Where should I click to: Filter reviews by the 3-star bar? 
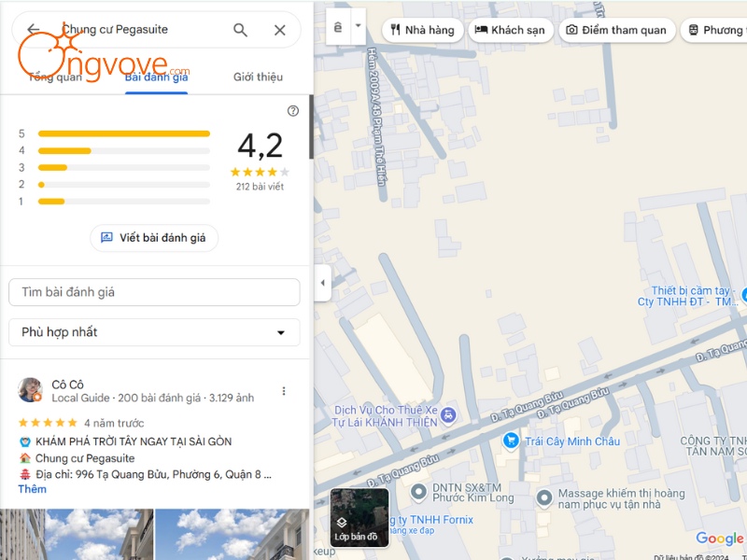coord(114,168)
